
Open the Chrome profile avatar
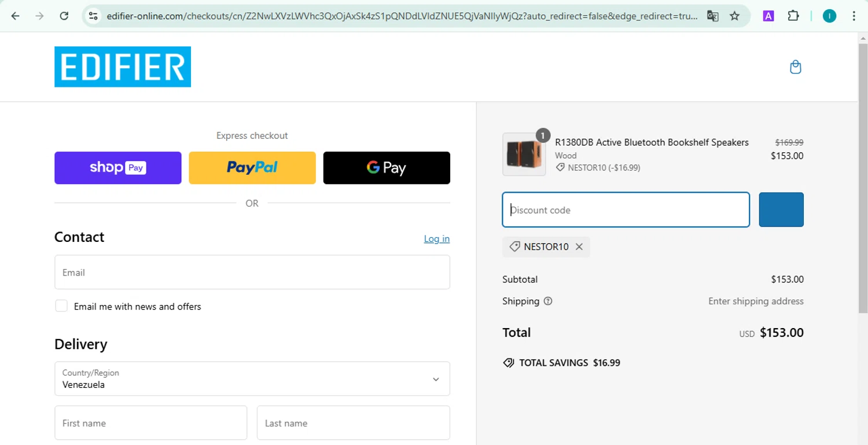tap(830, 16)
